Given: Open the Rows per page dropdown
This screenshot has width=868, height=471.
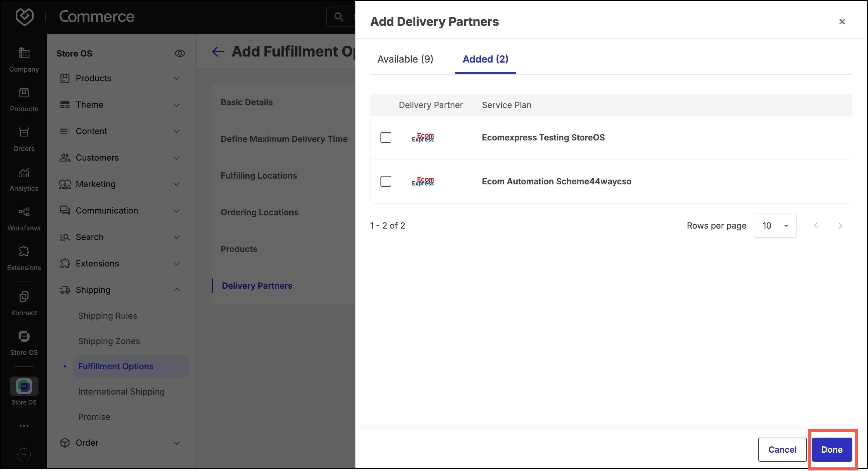Looking at the screenshot, I should [x=775, y=226].
